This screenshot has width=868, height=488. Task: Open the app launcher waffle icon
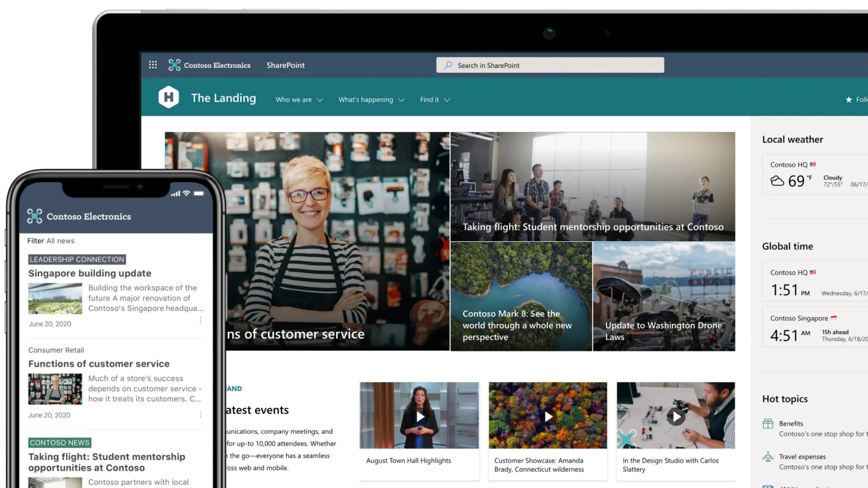point(153,65)
